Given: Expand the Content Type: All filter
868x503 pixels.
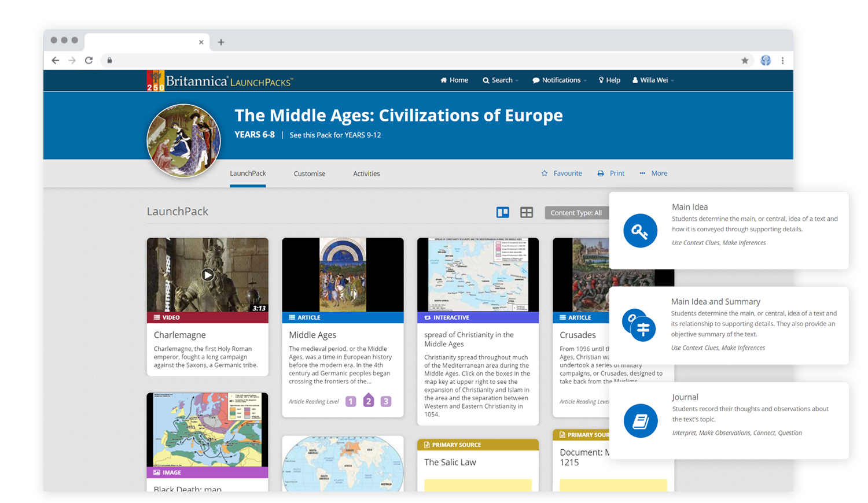Looking at the screenshot, I should 576,213.
